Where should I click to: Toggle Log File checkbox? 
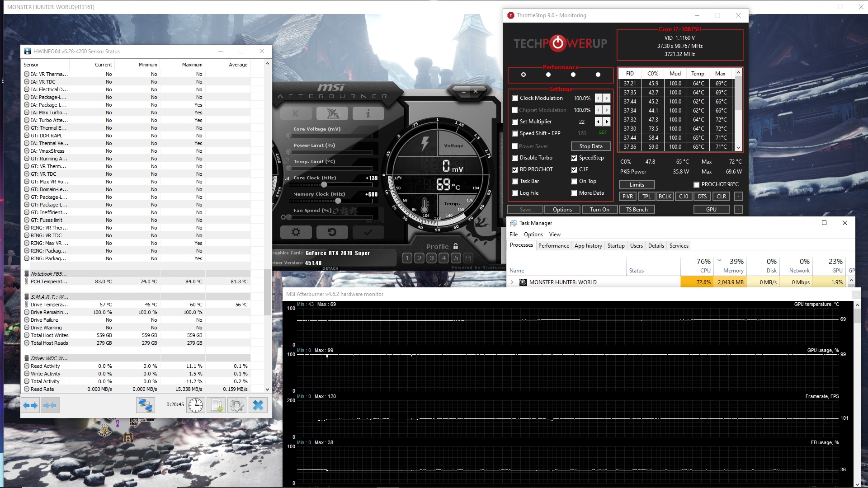[514, 193]
